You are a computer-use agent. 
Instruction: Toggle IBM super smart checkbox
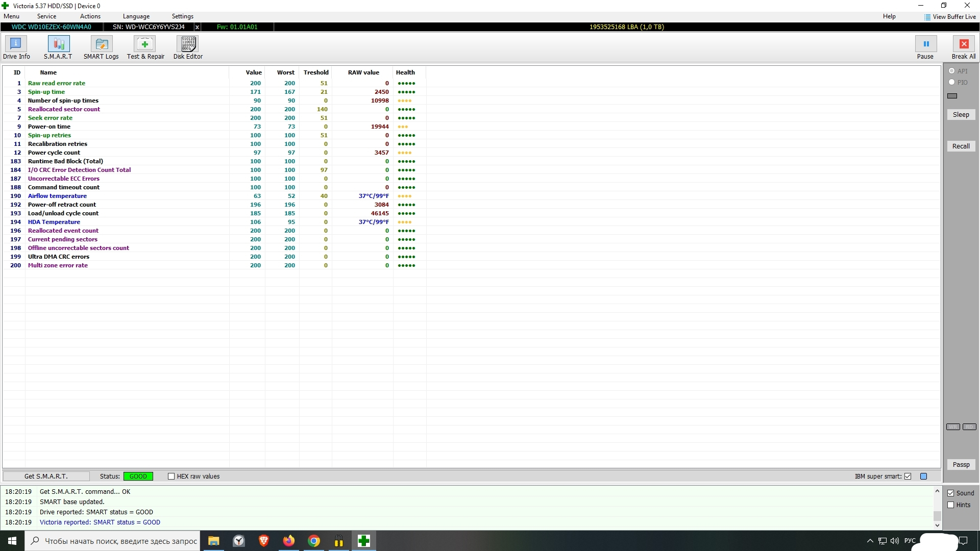(908, 477)
